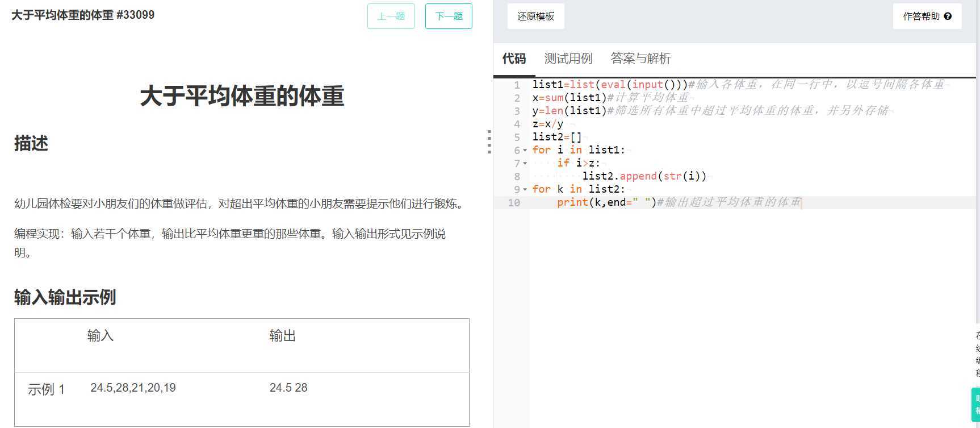Click the 还原模板 restore template button
The width and height of the screenshot is (980, 428).
(535, 16)
